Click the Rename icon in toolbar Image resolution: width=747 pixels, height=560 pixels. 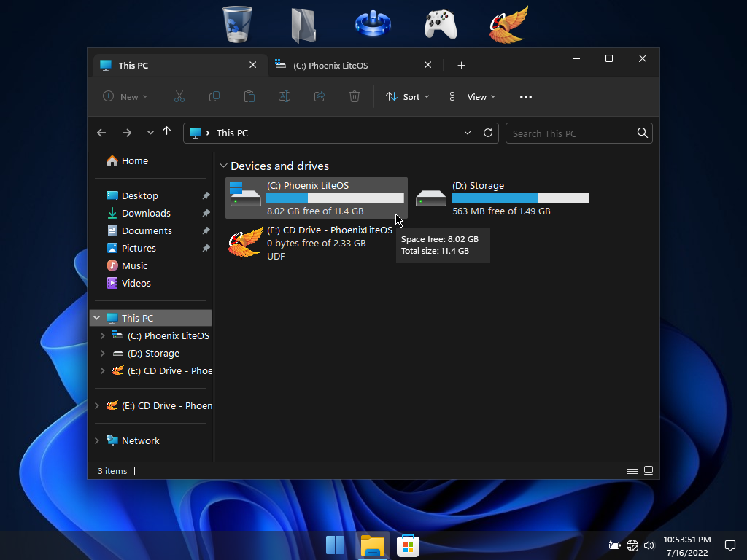coord(285,96)
